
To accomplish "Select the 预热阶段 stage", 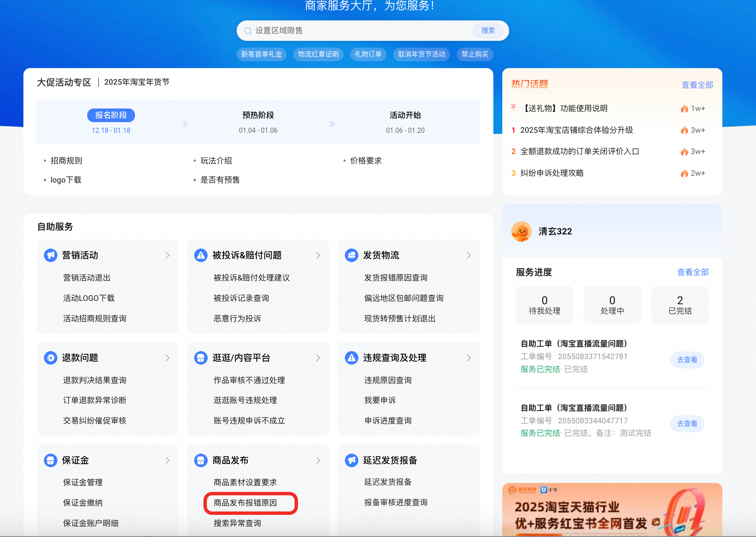I will pyautogui.click(x=258, y=115).
